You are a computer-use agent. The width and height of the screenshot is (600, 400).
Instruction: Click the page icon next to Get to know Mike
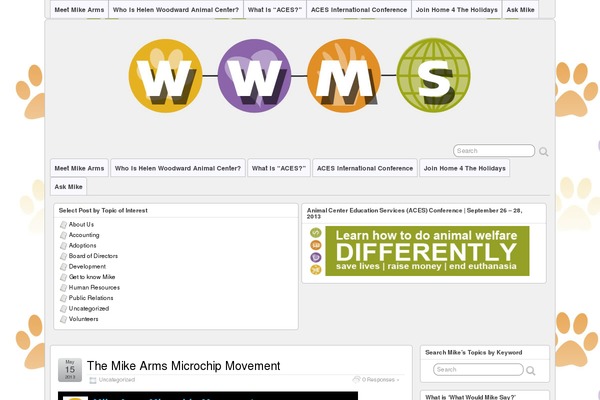[x=64, y=277]
